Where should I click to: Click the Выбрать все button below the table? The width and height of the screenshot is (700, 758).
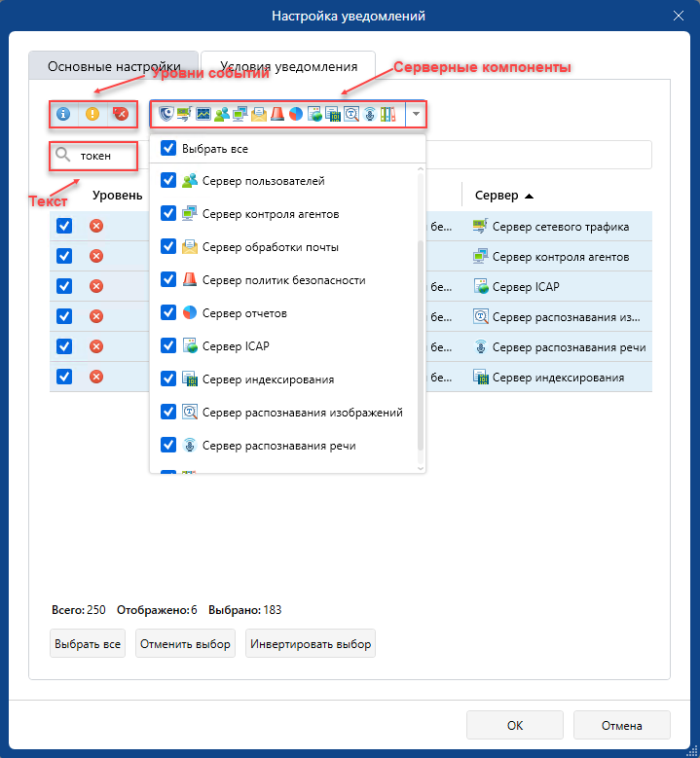pos(88,643)
